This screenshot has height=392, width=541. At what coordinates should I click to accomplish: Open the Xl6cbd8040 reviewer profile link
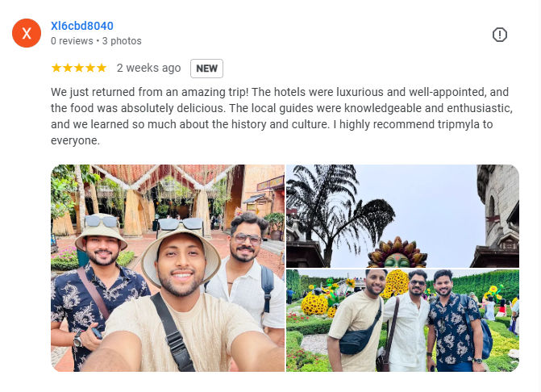(82, 26)
